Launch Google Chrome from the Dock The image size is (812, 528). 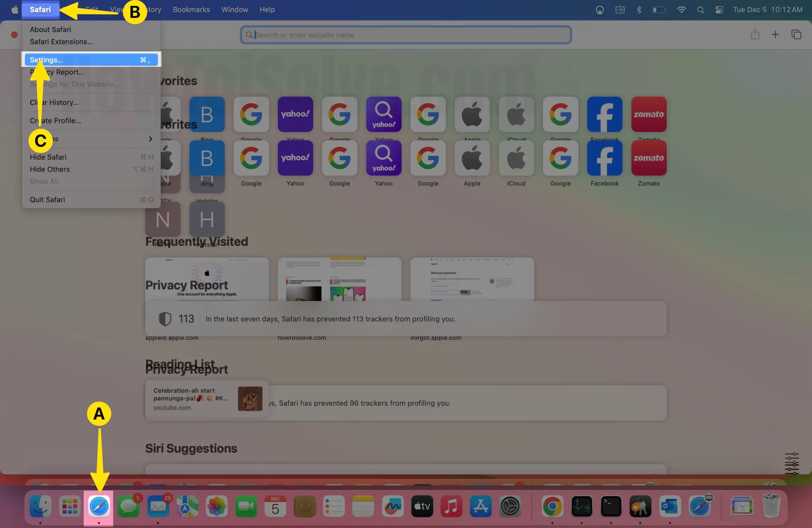click(x=552, y=506)
